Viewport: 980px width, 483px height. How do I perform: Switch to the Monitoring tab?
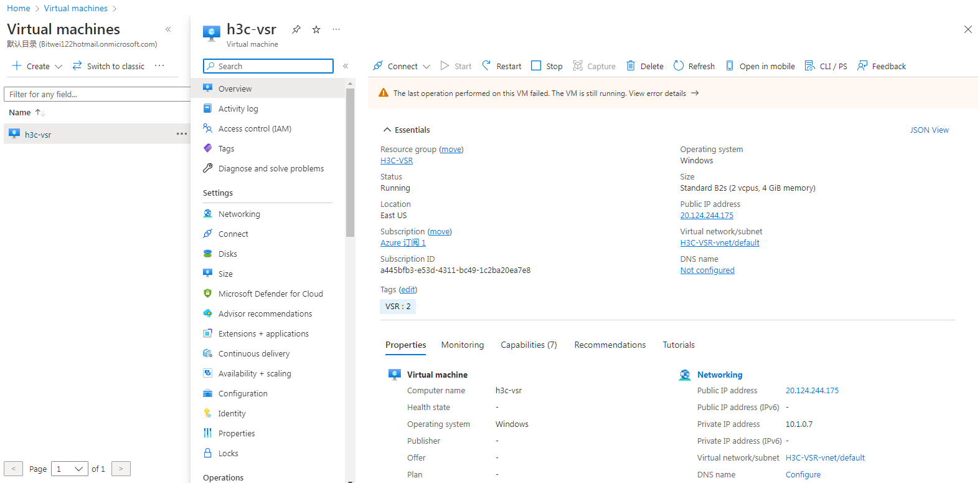click(x=463, y=345)
